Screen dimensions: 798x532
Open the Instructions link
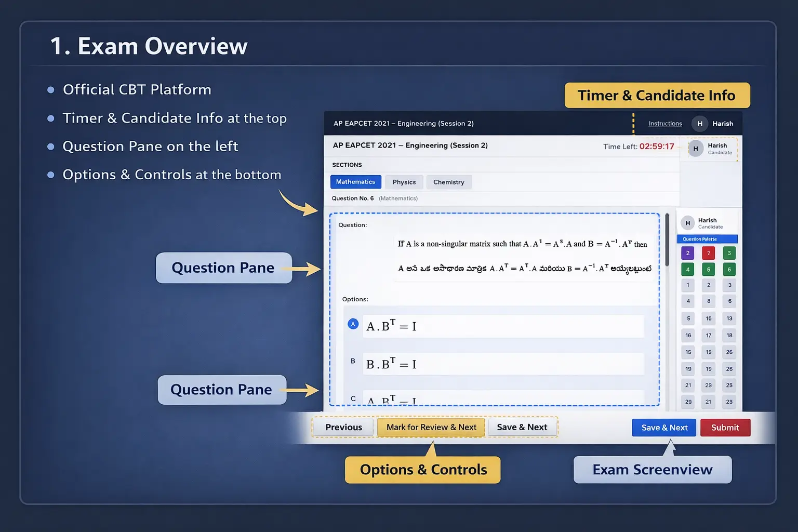pos(665,124)
